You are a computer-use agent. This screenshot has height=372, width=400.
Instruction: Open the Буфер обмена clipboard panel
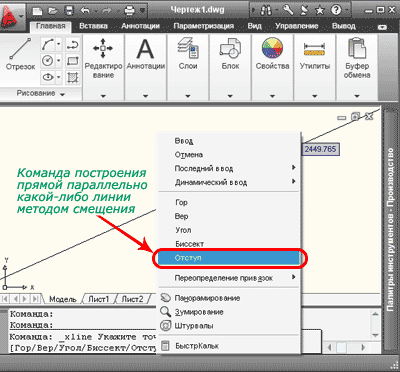point(357,48)
